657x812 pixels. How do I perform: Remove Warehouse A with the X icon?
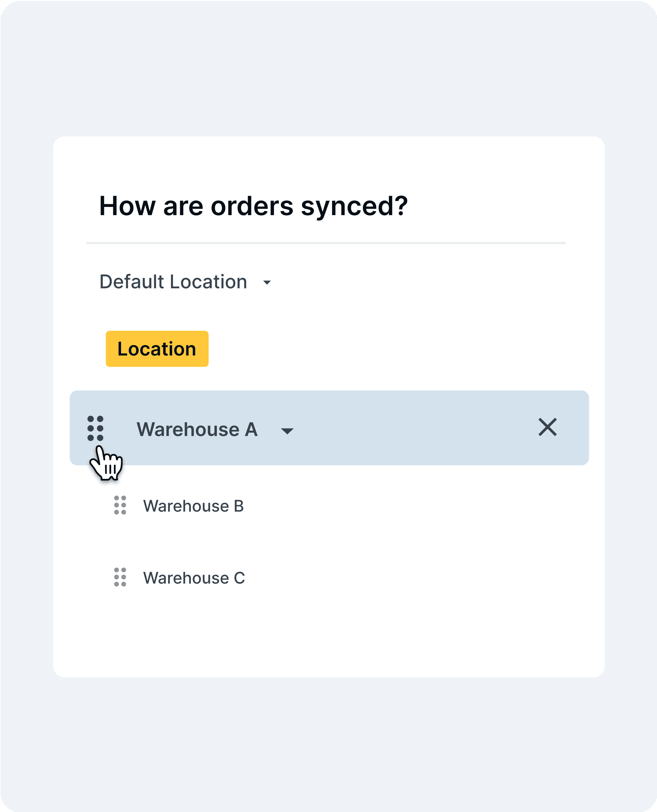pyautogui.click(x=547, y=427)
